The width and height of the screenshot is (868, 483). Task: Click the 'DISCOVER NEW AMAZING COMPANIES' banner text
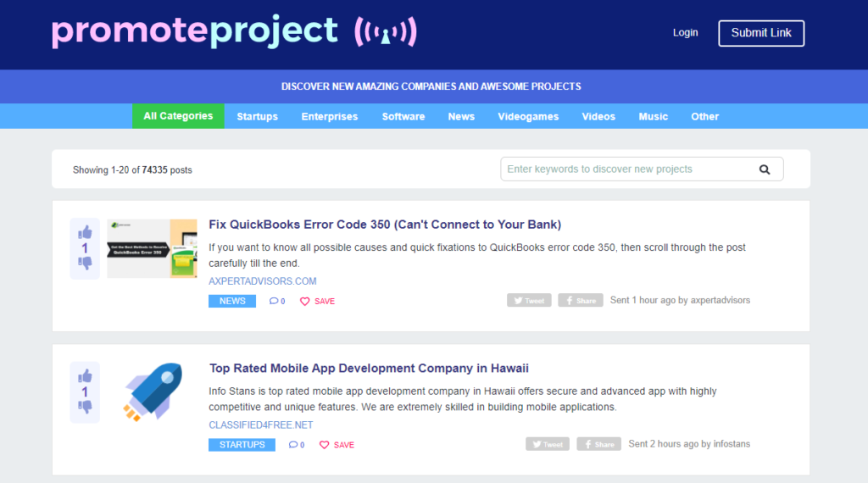(x=431, y=86)
